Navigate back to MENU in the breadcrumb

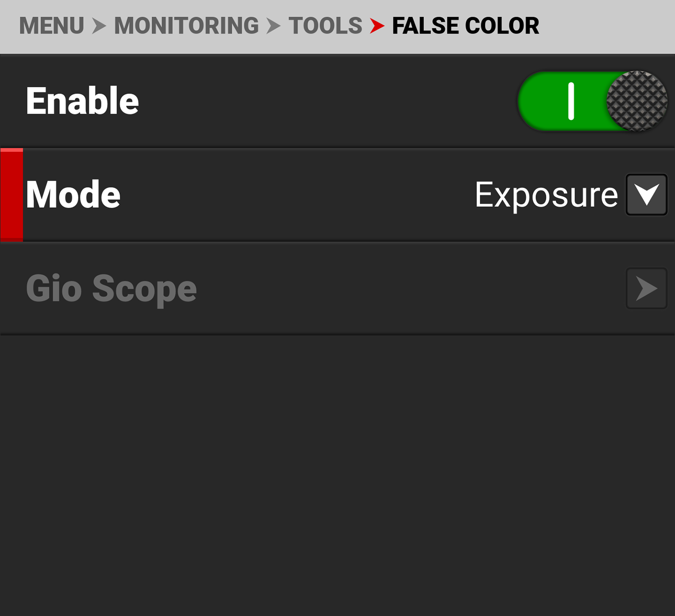tap(52, 26)
